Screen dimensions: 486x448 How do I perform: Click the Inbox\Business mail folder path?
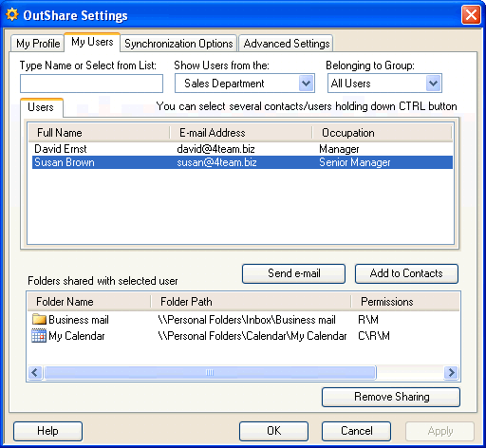click(x=247, y=320)
